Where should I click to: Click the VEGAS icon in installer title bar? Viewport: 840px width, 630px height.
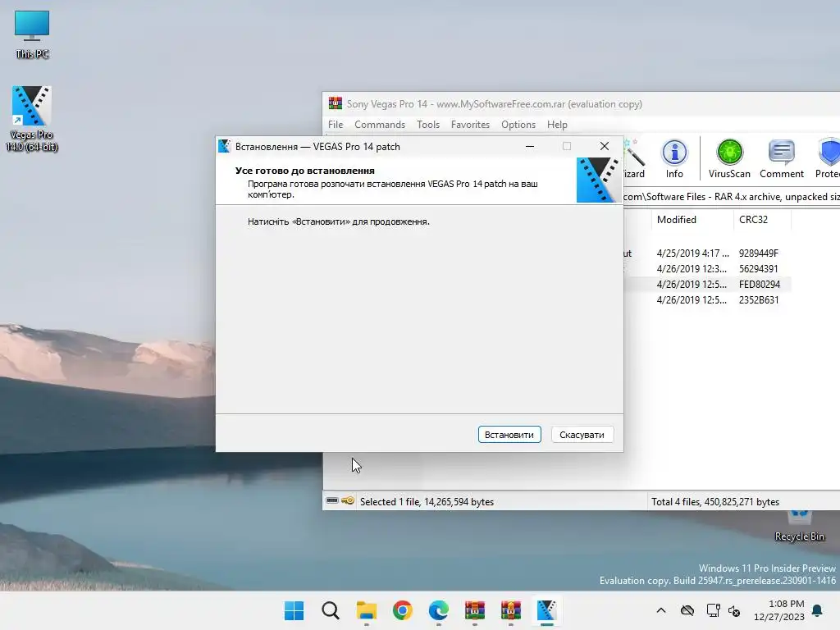pos(224,146)
